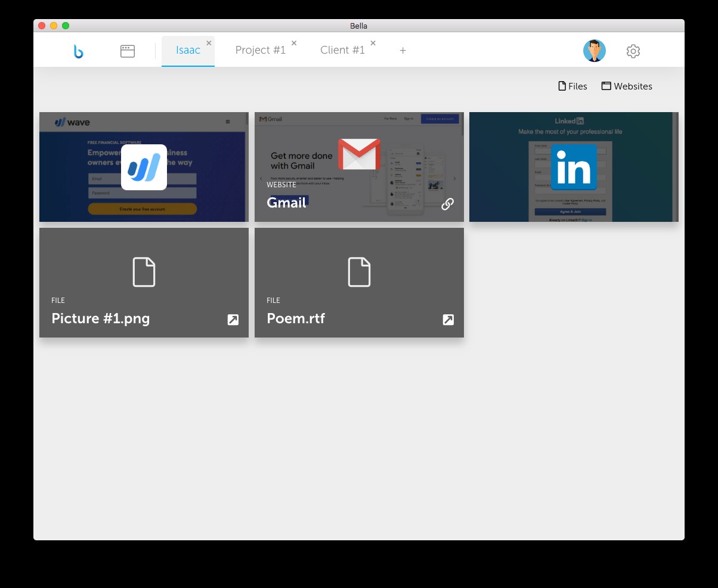Close the Client #1 tab
Viewport: 718px width, 588px height.
point(373,43)
